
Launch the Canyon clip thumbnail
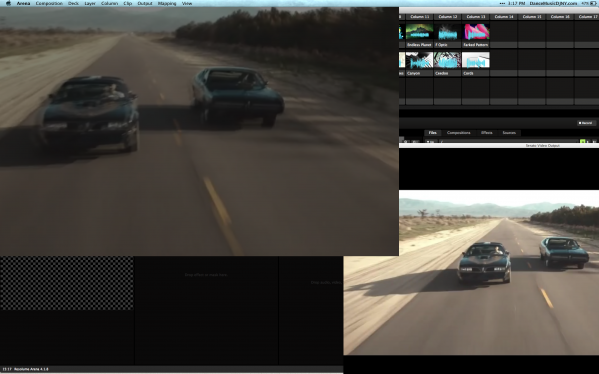(x=419, y=60)
